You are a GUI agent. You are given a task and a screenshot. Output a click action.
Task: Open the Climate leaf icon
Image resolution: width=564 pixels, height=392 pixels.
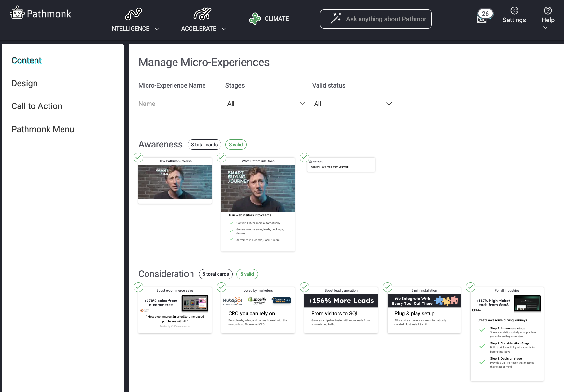pos(255,19)
